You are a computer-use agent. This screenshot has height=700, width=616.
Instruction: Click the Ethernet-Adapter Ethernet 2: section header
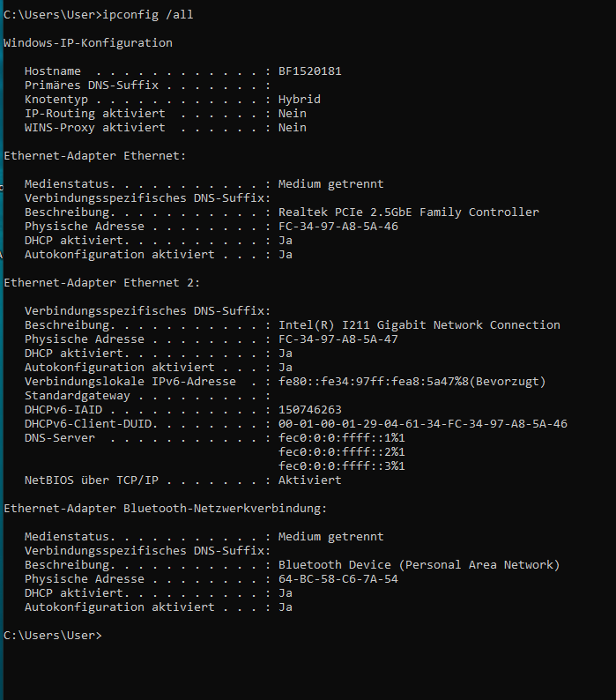pos(101,283)
